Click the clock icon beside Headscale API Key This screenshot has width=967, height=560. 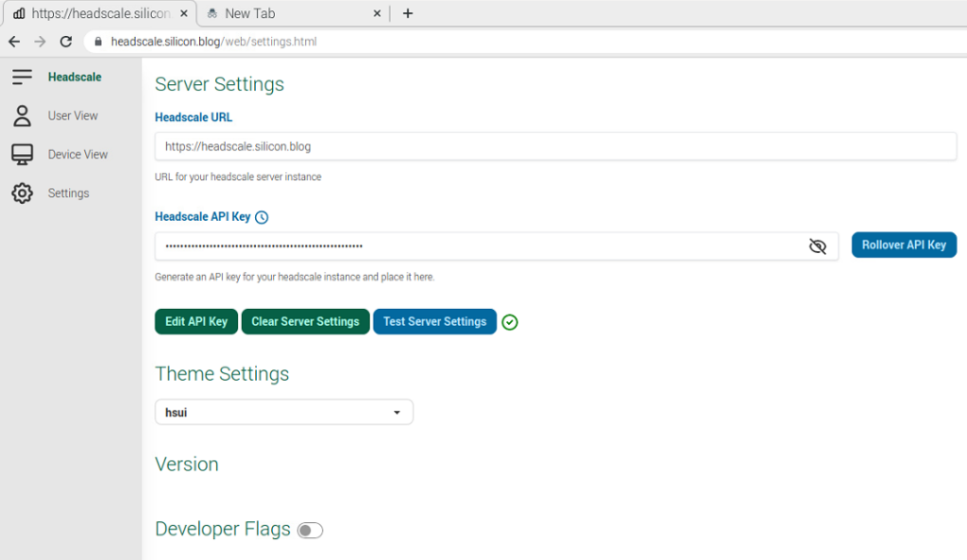pos(262,217)
